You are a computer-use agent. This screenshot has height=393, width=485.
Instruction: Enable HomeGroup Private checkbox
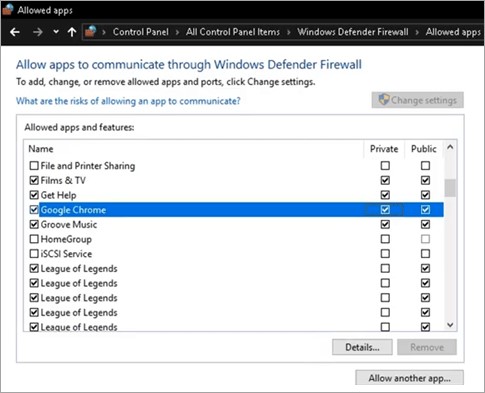385,239
